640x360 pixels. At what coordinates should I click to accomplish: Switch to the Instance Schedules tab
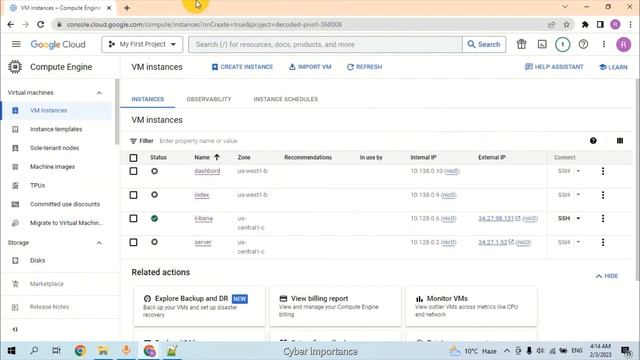pos(286,99)
